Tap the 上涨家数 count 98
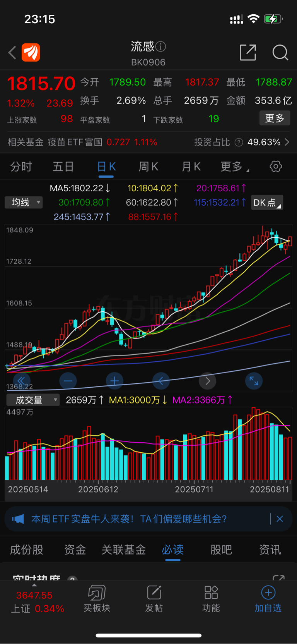Screen dimensions: 297x644 pyautogui.click(x=67, y=119)
